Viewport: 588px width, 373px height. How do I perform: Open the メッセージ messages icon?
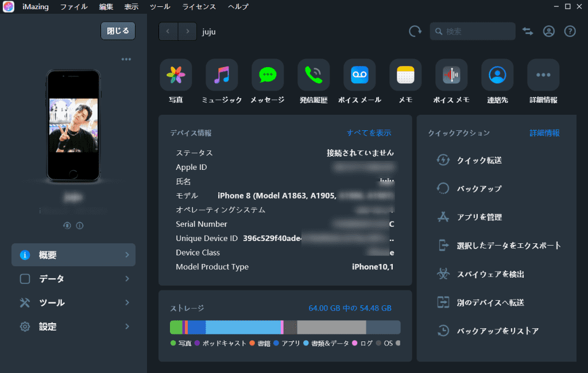point(268,75)
